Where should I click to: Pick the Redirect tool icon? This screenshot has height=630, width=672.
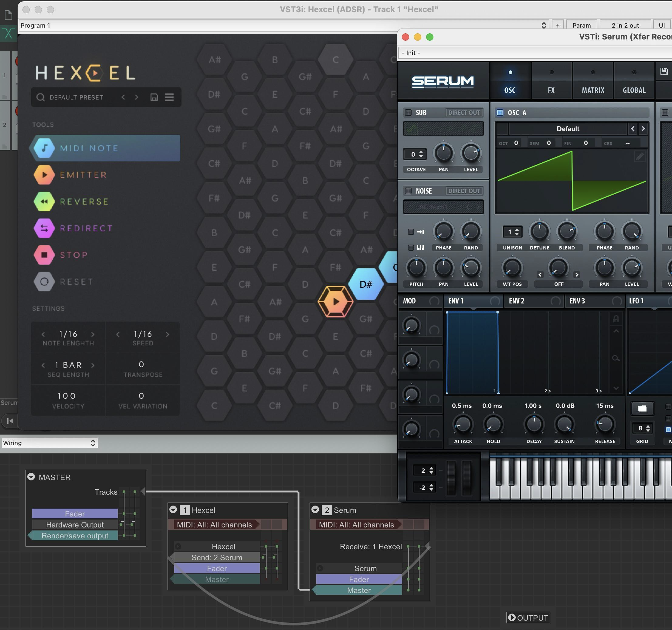[x=44, y=228]
